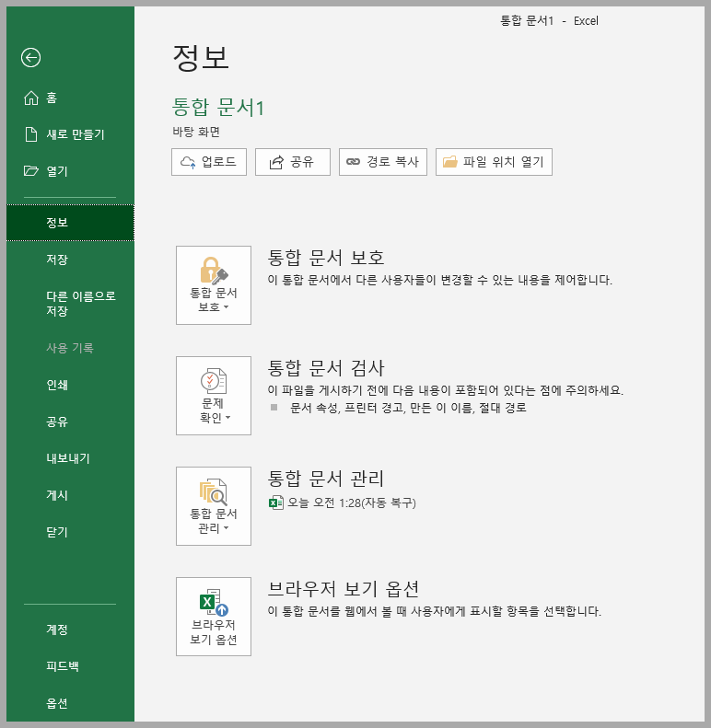
Task: Click the 경로 복사 button label
Action: click(x=392, y=162)
